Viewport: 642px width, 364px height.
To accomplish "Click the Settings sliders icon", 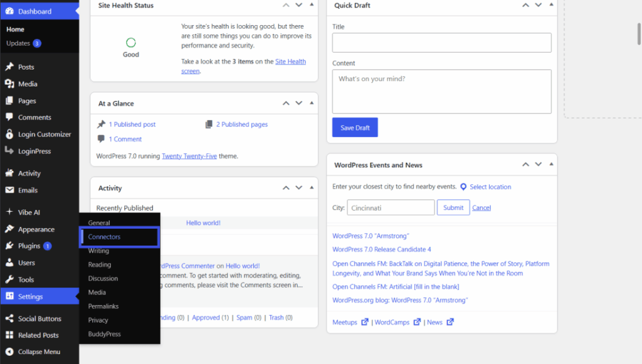I will pyautogui.click(x=9, y=296).
